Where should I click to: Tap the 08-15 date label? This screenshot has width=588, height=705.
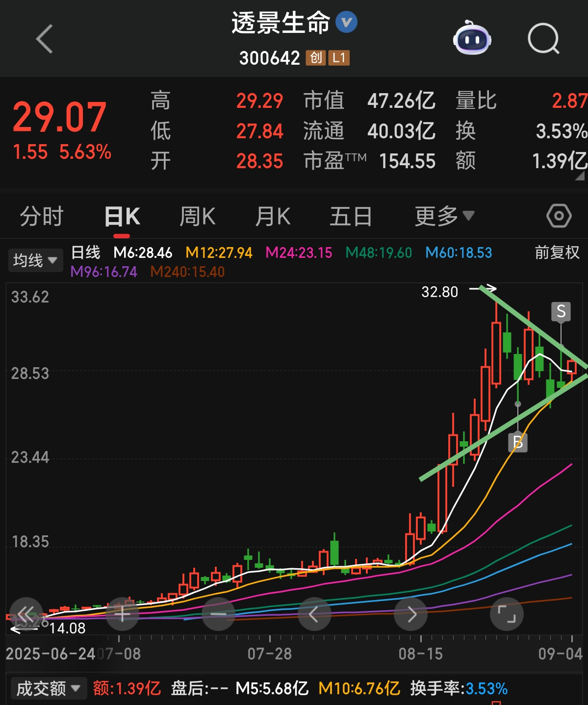pyautogui.click(x=421, y=654)
